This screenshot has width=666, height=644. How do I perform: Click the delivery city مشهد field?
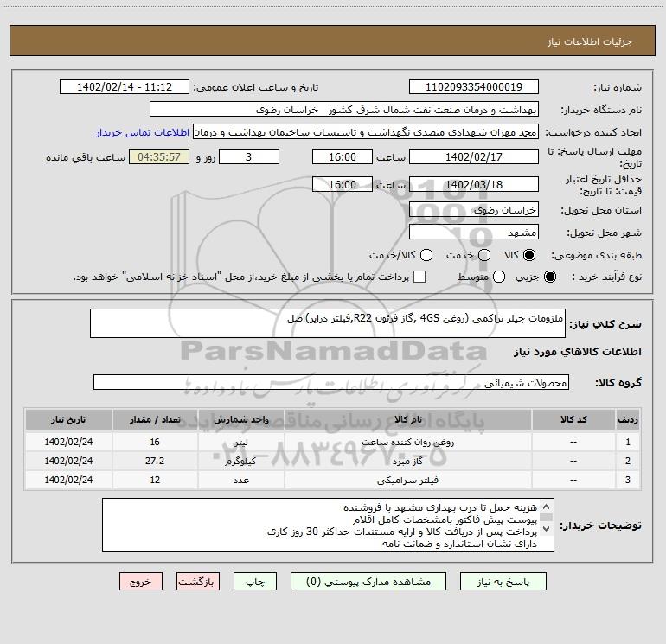coord(474,233)
